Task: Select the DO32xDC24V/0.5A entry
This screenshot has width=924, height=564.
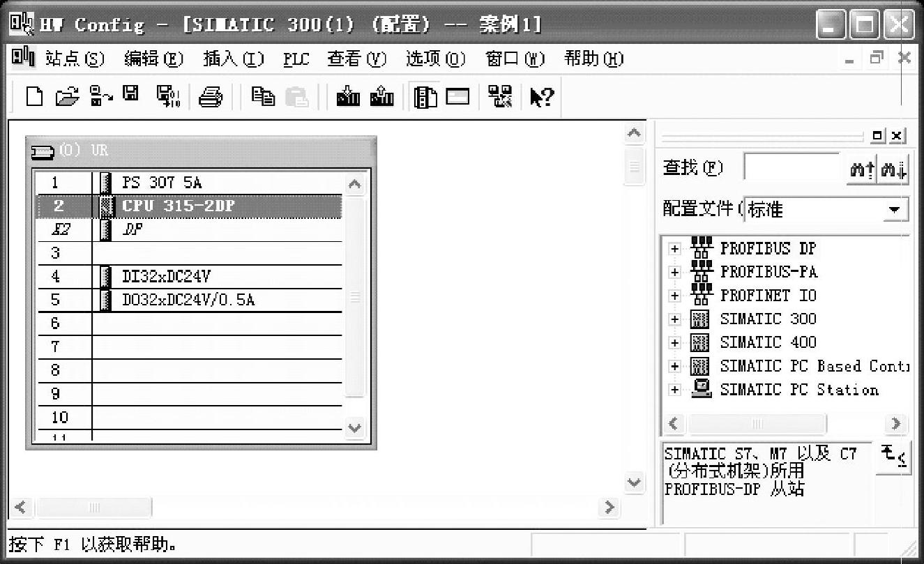Action: coord(188,300)
